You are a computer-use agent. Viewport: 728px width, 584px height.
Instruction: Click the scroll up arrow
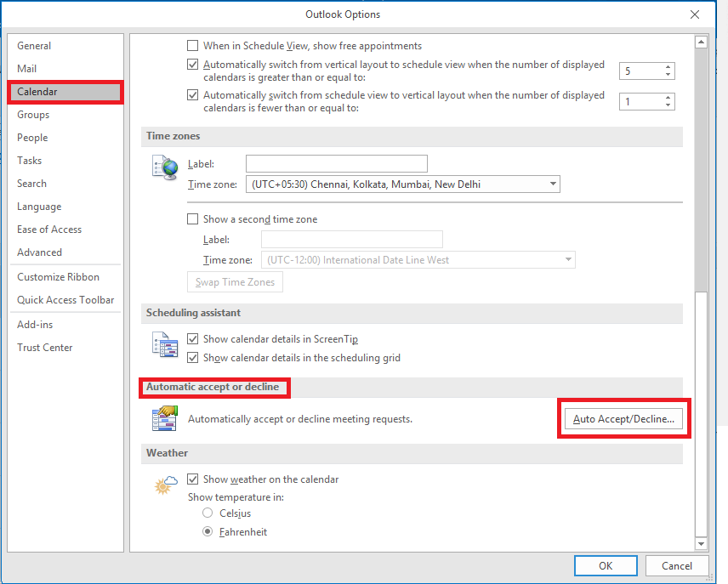701,43
